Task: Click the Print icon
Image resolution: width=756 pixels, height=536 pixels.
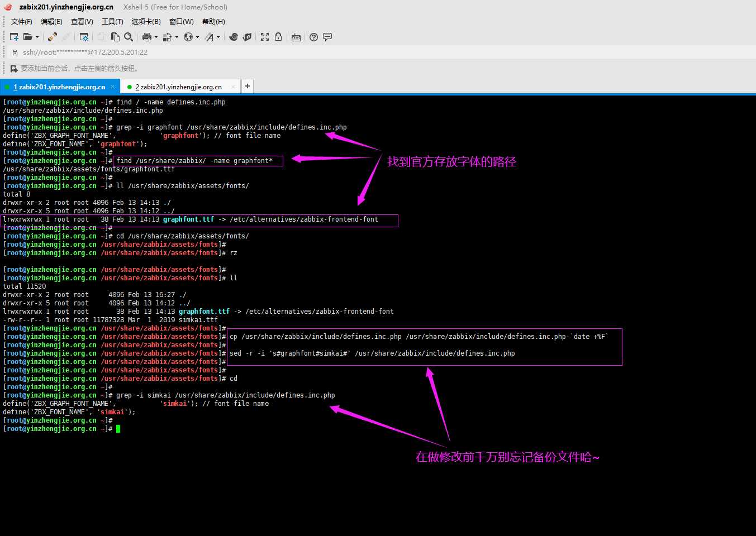Action: [x=146, y=37]
